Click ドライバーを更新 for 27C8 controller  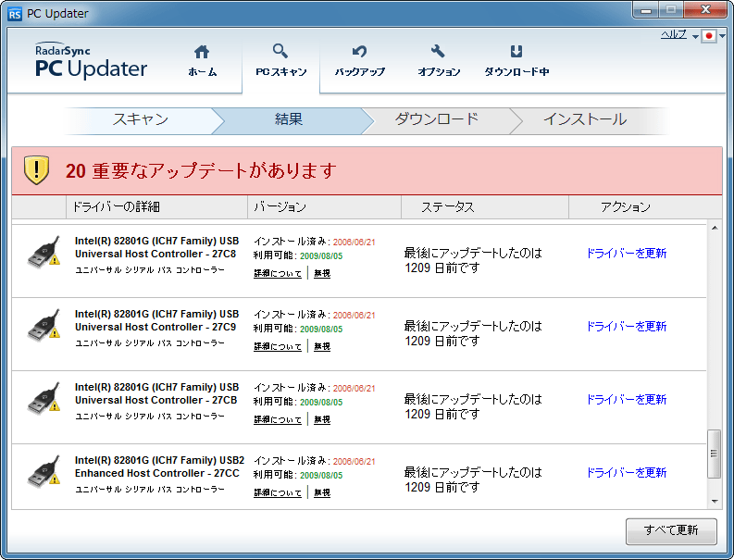tap(627, 254)
